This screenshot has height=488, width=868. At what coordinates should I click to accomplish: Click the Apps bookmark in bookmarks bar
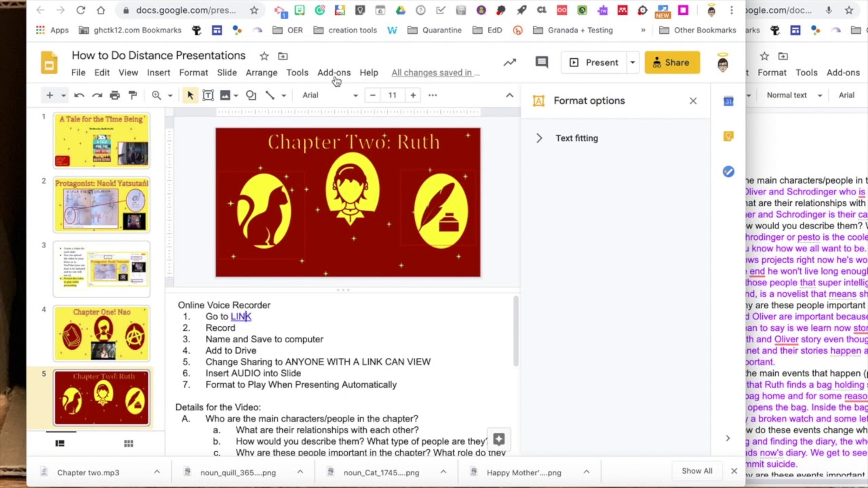coord(52,30)
